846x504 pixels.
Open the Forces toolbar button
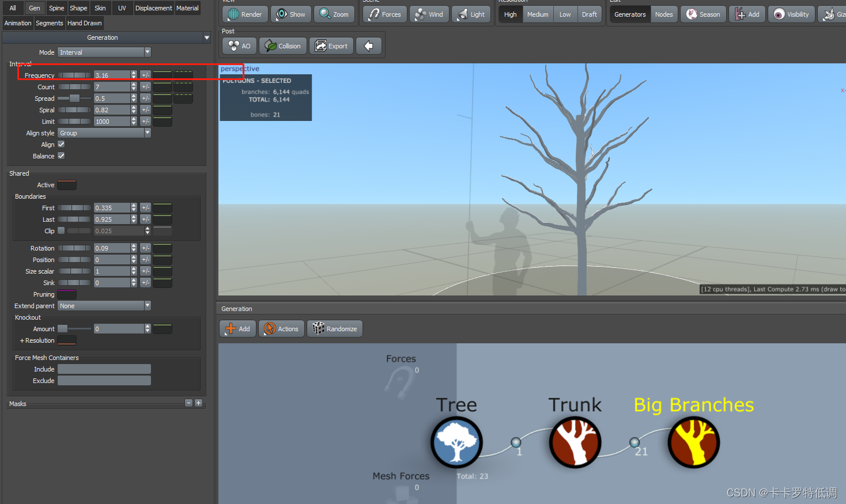[x=385, y=14]
